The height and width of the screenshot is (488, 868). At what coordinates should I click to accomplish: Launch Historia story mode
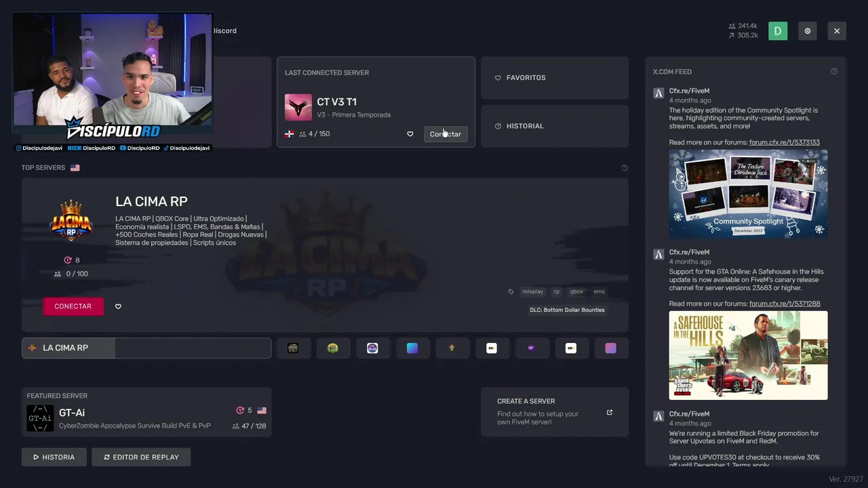(54, 457)
